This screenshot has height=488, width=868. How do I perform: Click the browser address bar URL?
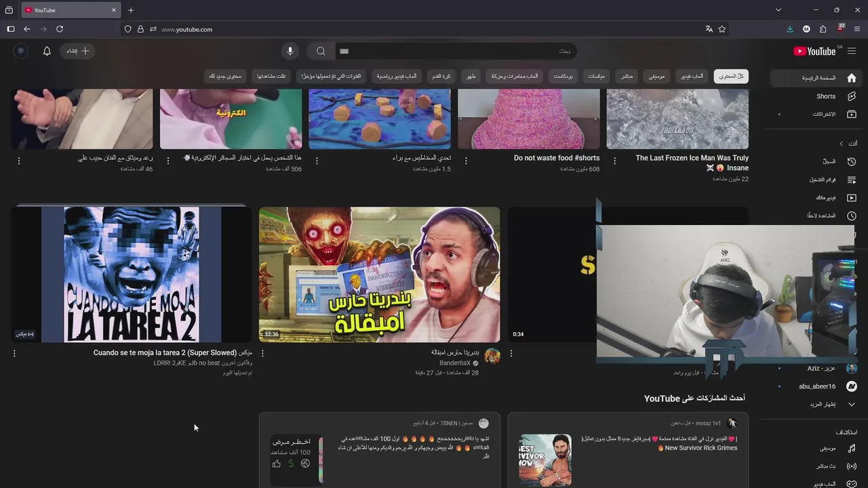[186, 29]
